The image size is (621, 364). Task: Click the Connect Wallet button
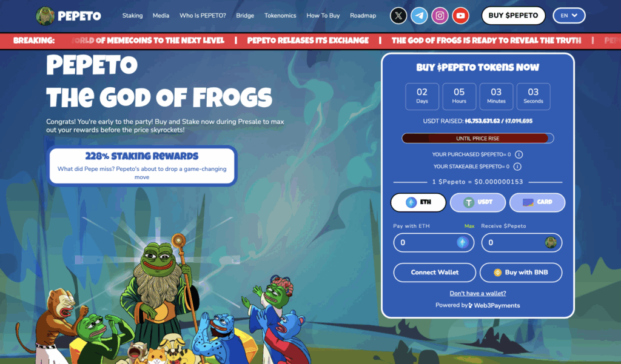pos(434,272)
